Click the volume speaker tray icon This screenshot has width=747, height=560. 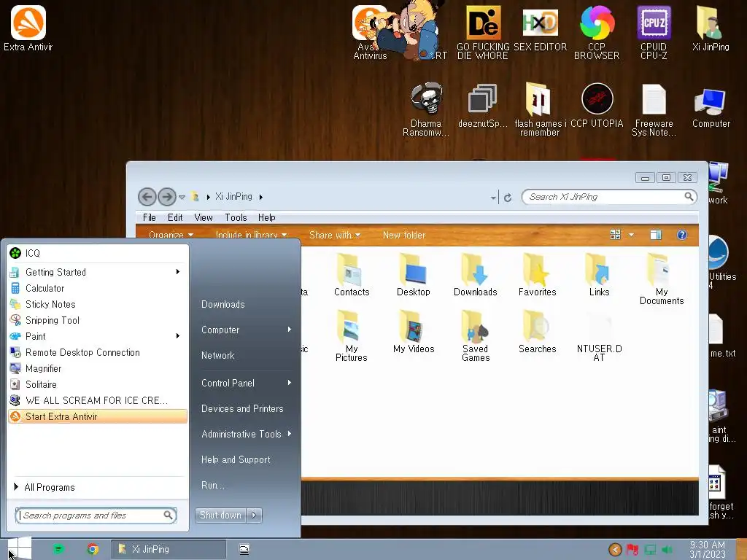[x=667, y=550]
